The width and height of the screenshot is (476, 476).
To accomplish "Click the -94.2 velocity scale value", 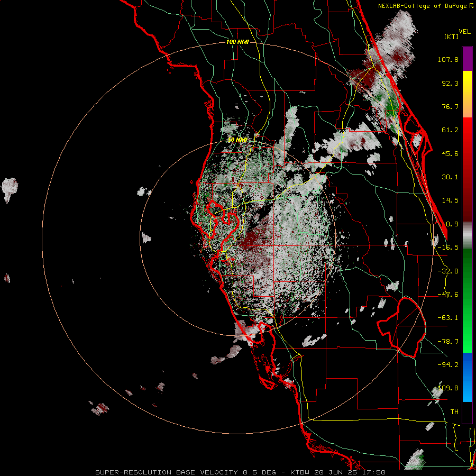I will (448, 364).
